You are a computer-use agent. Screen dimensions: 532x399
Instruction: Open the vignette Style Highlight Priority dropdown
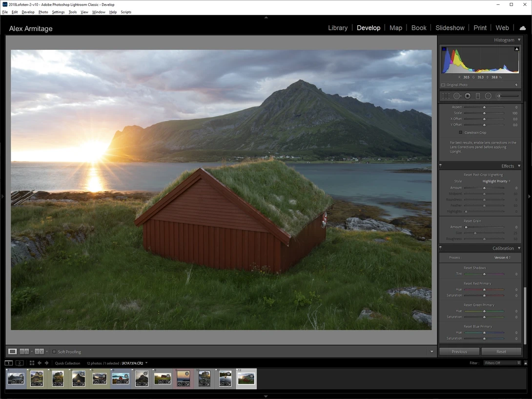pos(496,181)
